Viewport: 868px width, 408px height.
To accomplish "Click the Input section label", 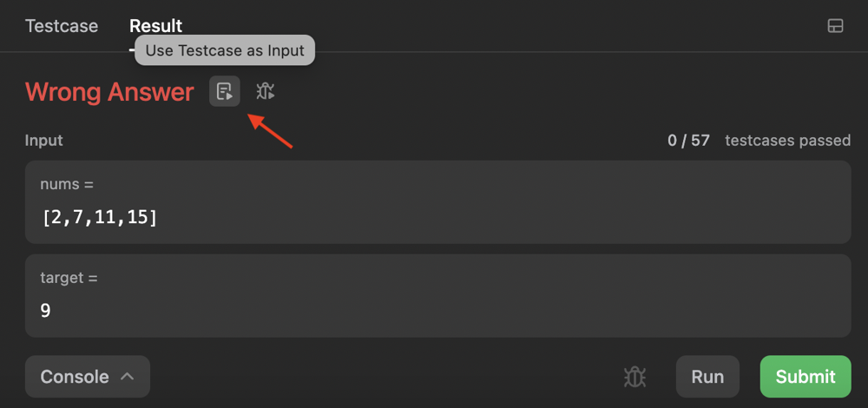I will (x=43, y=141).
